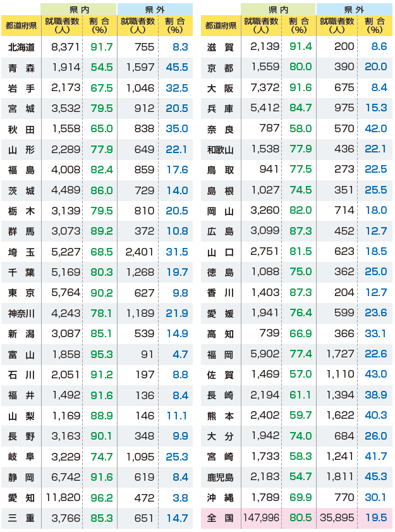Image resolution: width=395 pixels, height=532 pixels.
Task: Select 埼玉's out-of-prefecture count 2,401
Action: (x=139, y=252)
